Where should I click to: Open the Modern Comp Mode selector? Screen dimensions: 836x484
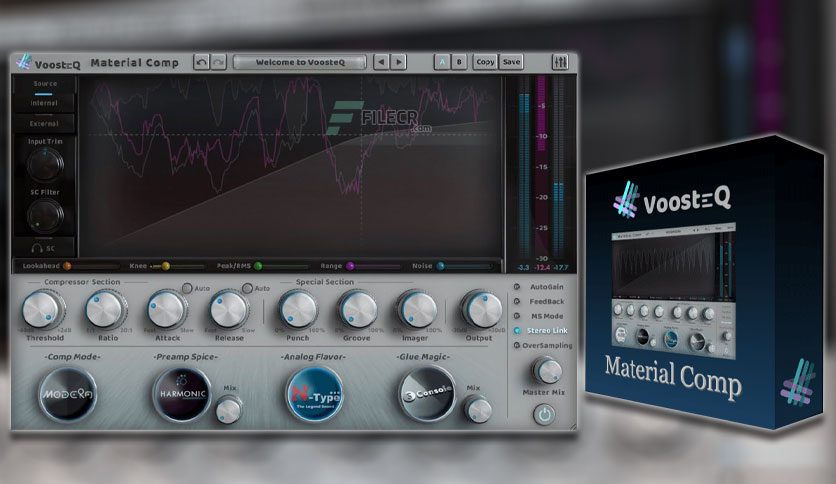[68, 394]
